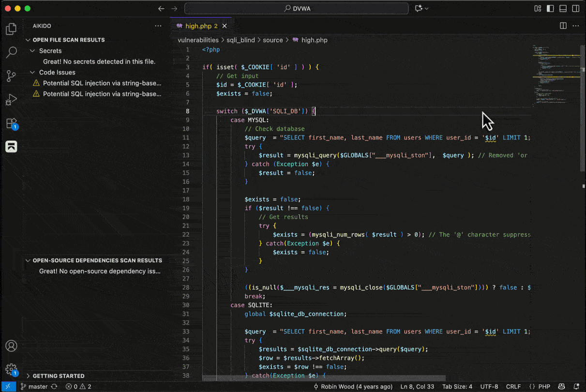Select the high.php editor tab
This screenshot has width=586, height=392.
click(198, 26)
